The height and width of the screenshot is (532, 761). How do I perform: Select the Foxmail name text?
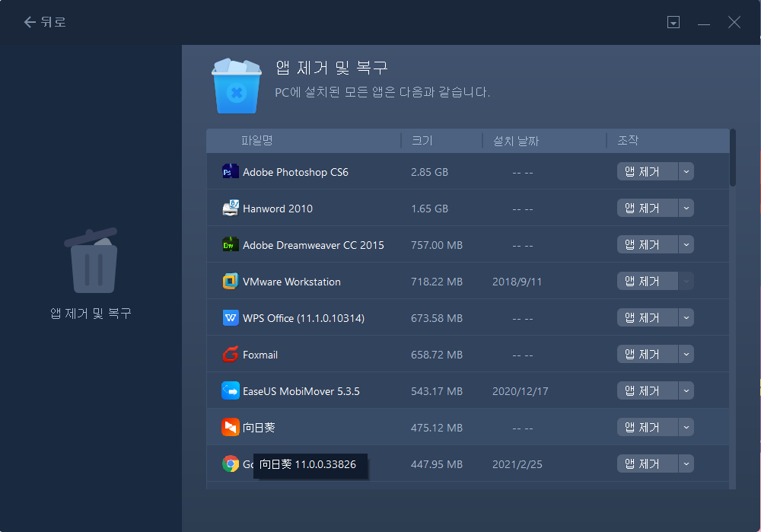click(260, 355)
